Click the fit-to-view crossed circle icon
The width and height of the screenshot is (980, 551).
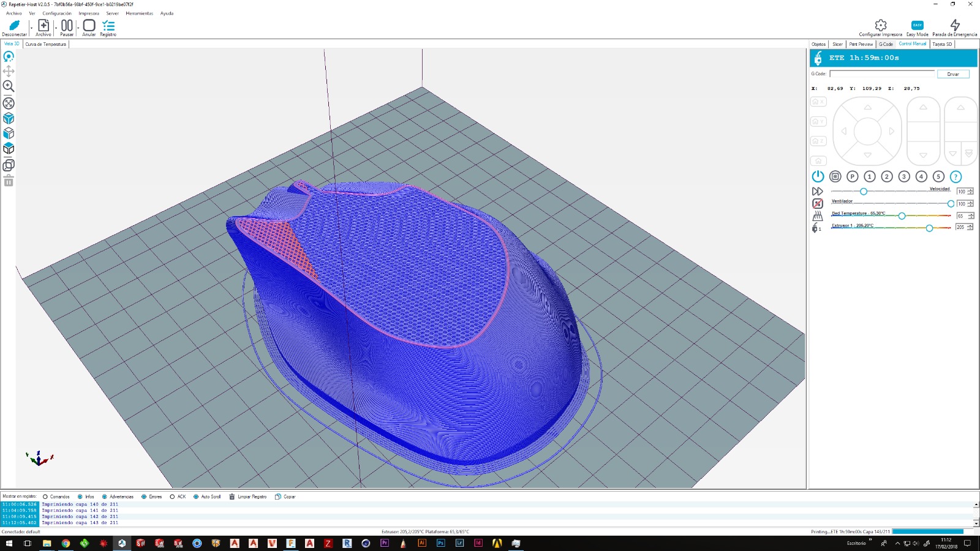click(9, 103)
